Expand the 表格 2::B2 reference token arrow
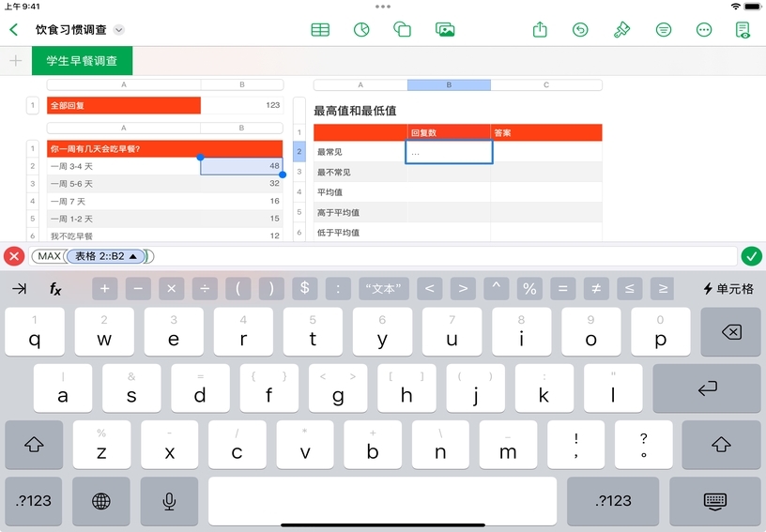Viewport: 766px width, 532px height. 133,256
